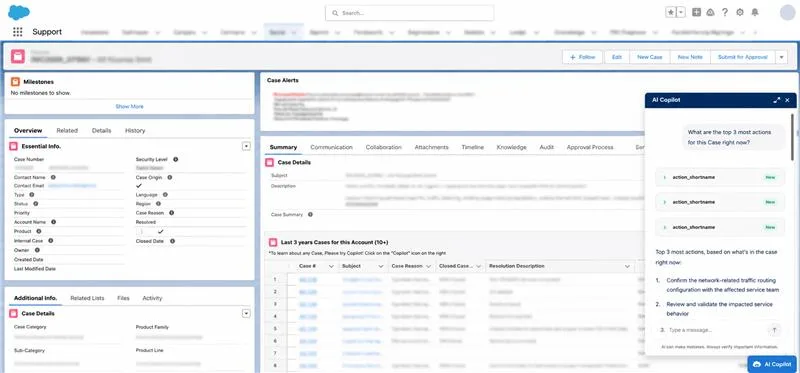Switch to the Related Lists tab
This screenshot has width=800, height=373.
click(87, 298)
